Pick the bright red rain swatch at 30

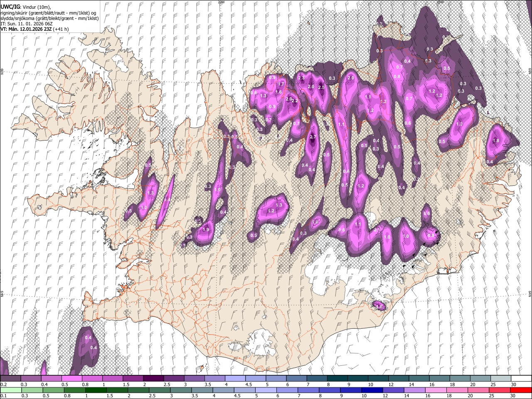(522, 390)
